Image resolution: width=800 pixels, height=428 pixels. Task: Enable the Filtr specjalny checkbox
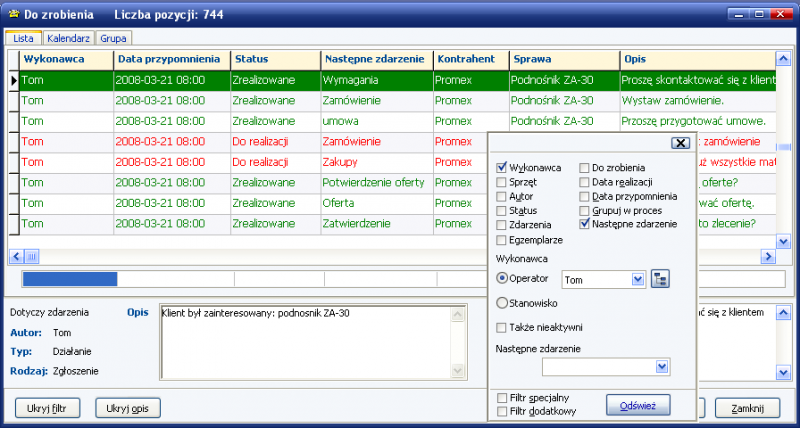(502, 398)
